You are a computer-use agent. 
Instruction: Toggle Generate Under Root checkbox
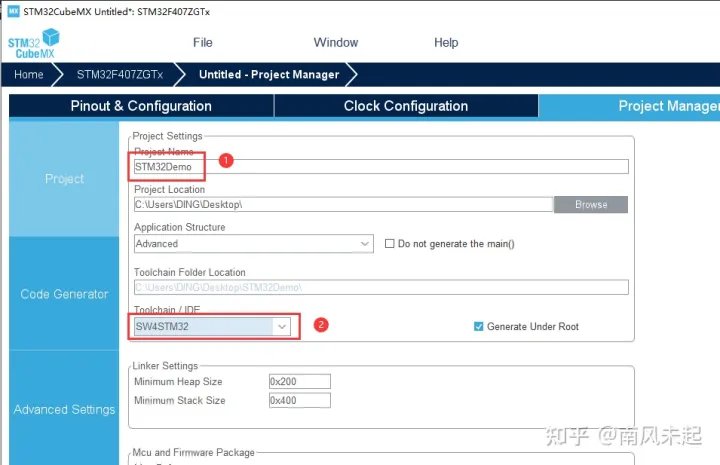(478, 326)
